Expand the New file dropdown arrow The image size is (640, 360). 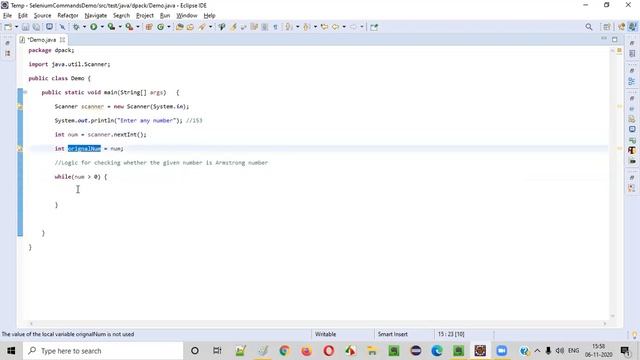coord(16,27)
